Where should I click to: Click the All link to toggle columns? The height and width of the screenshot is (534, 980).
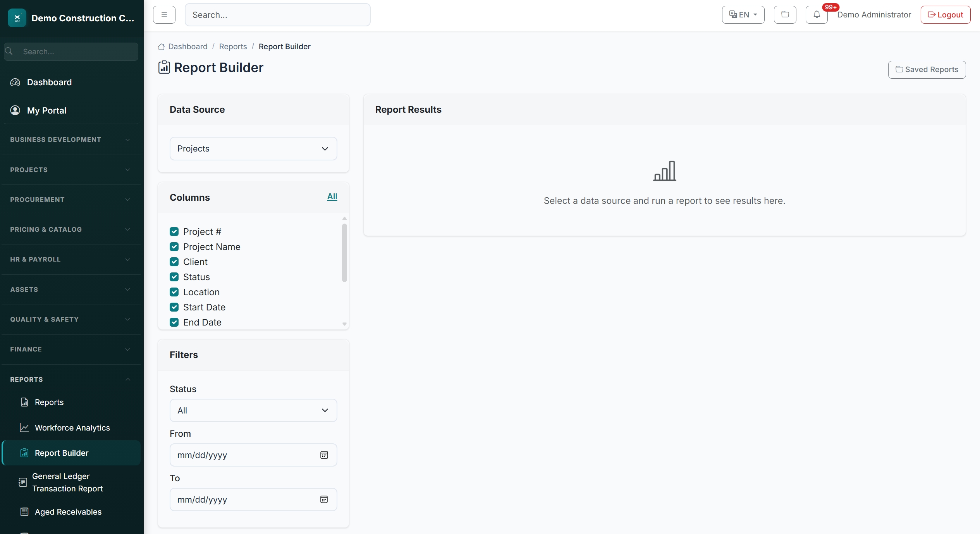(x=332, y=196)
